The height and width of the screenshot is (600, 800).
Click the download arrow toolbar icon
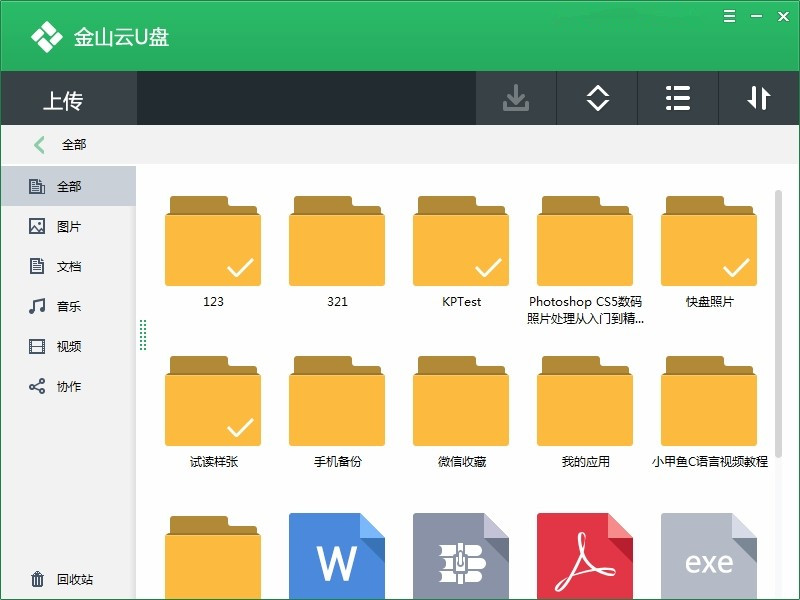click(516, 98)
